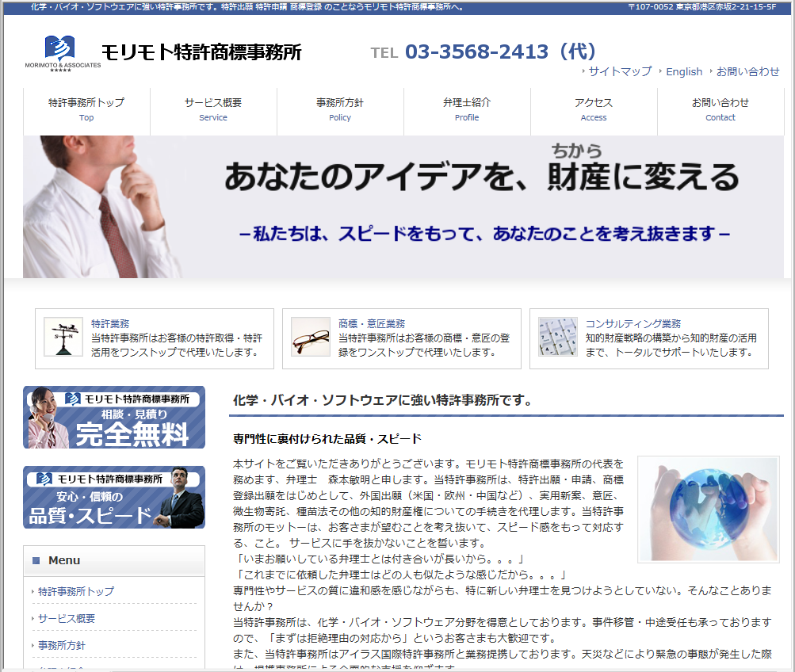This screenshot has height=672, width=795.
Task: Click the 品質・スピード banner
Action: tap(114, 497)
